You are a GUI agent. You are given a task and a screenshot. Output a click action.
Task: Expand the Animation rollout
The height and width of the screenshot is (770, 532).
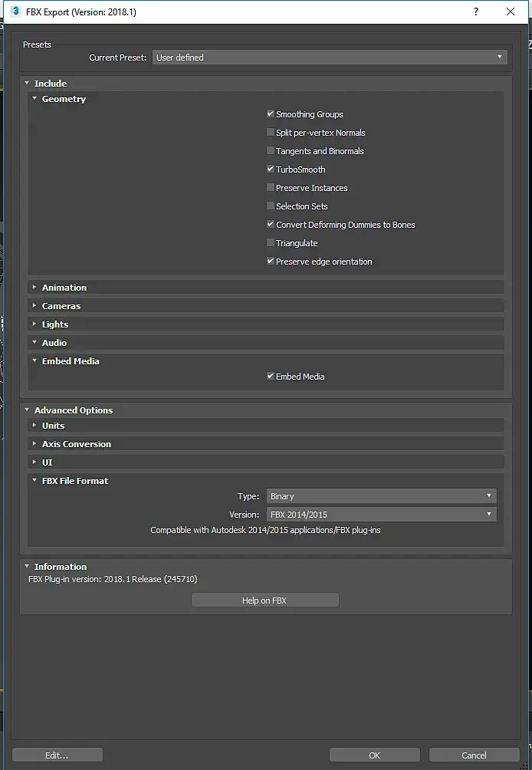tap(34, 288)
